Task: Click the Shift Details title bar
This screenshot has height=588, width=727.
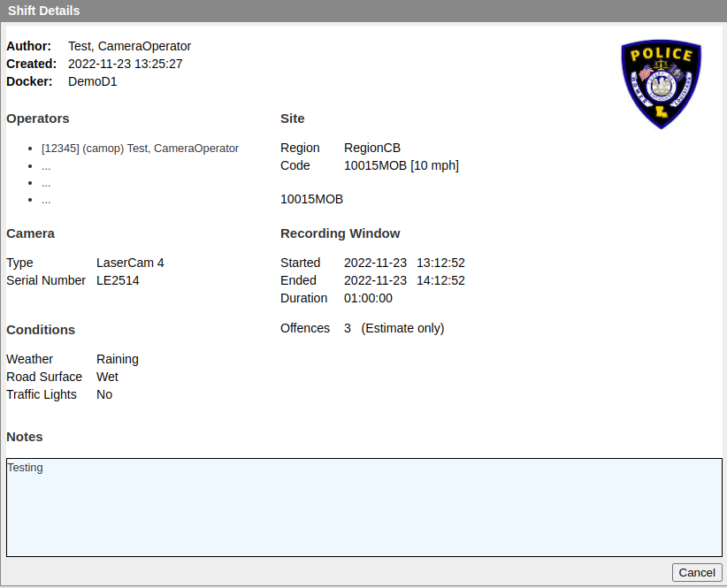Action: pyautogui.click(x=363, y=11)
